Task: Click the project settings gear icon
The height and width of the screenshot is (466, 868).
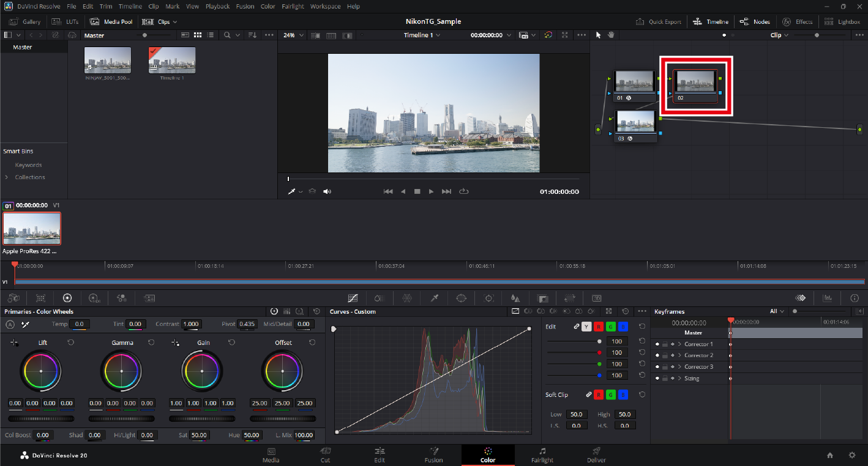Action: [x=851, y=455]
